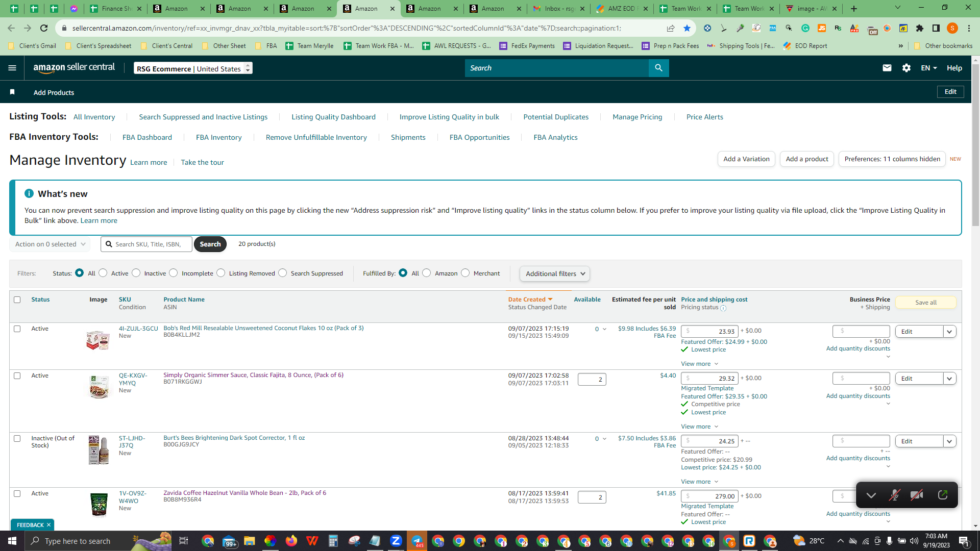Open Edit dropdown arrow for Bob's Red Mill
Viewport: 980px width, 551px height.
coord(949,332)
